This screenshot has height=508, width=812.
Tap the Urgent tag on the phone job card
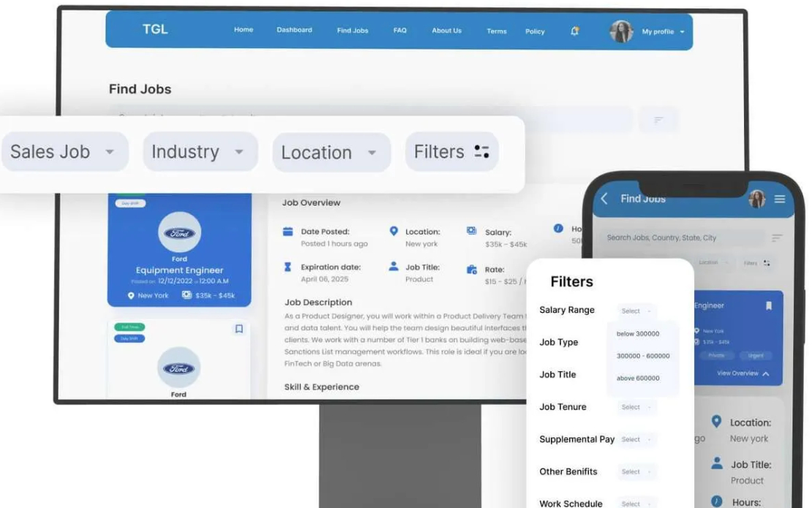(x=756, y=355)
